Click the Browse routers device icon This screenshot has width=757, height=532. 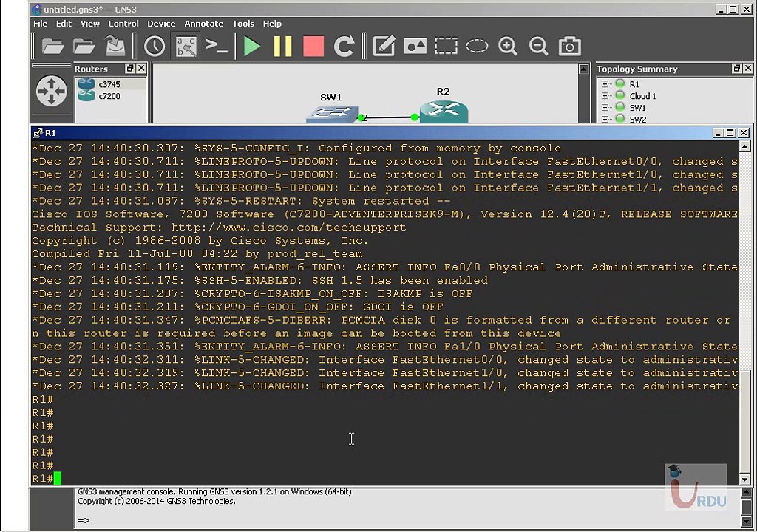(x=52, y=91)
